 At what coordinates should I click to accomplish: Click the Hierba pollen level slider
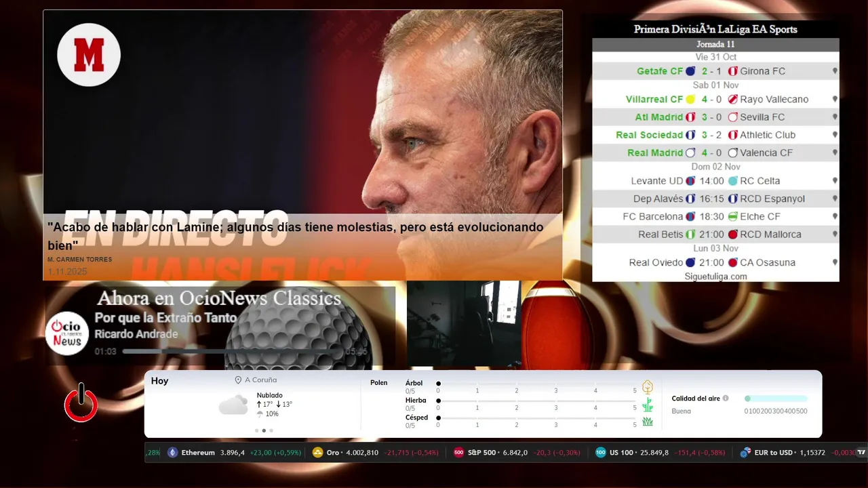536,401
